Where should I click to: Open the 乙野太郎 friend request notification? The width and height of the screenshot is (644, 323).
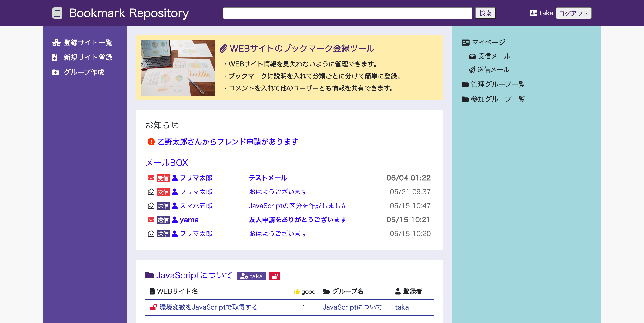click(x=228, y=142)
